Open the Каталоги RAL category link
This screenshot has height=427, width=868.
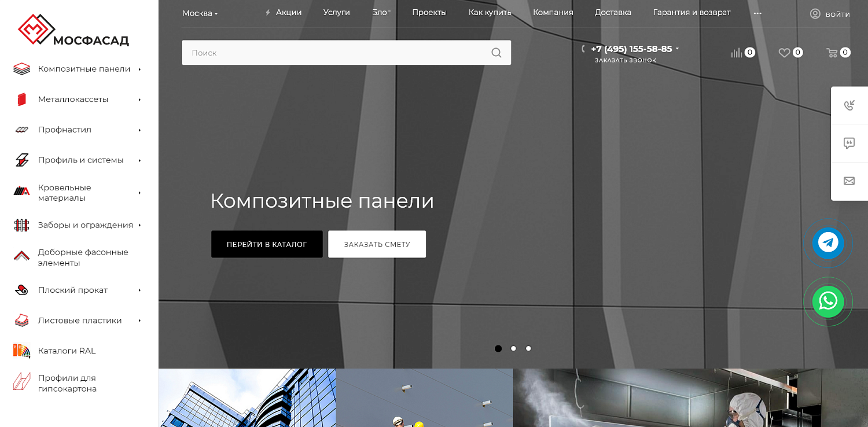(x=67, y=351)
